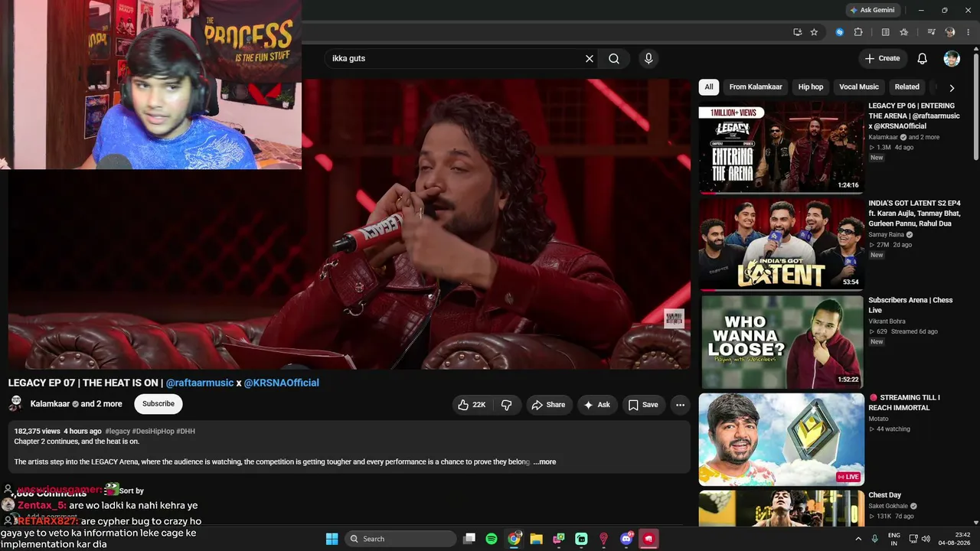This screenshot has width=980, height=551.
Task: Switch to Chrome on the taskbar
Action: pos(514,539)
